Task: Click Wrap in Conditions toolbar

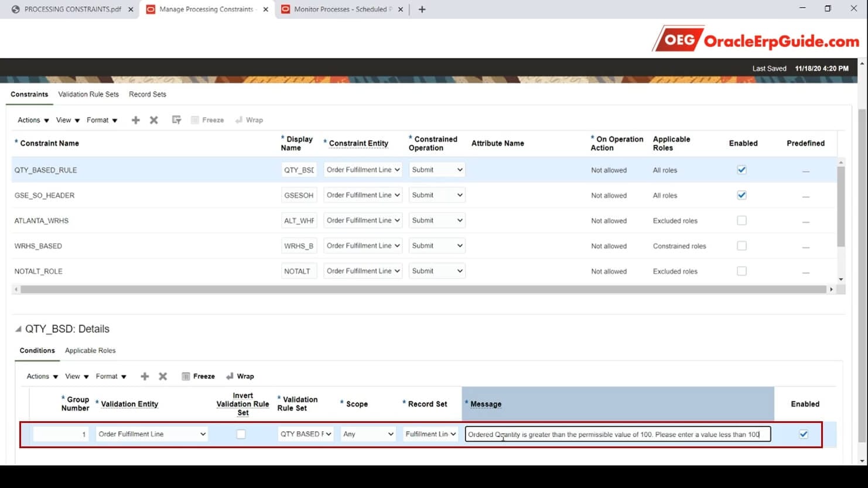Action: tap(240, 376)
